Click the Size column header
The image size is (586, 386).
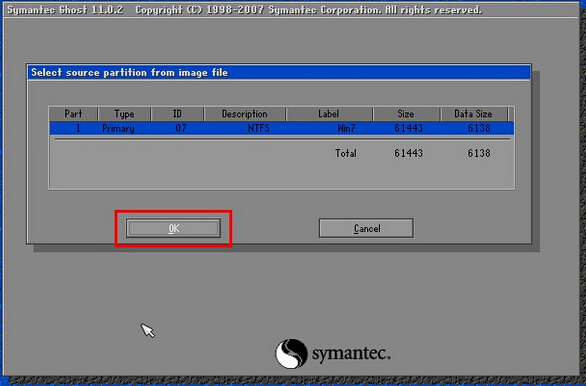tap(406, 114)
